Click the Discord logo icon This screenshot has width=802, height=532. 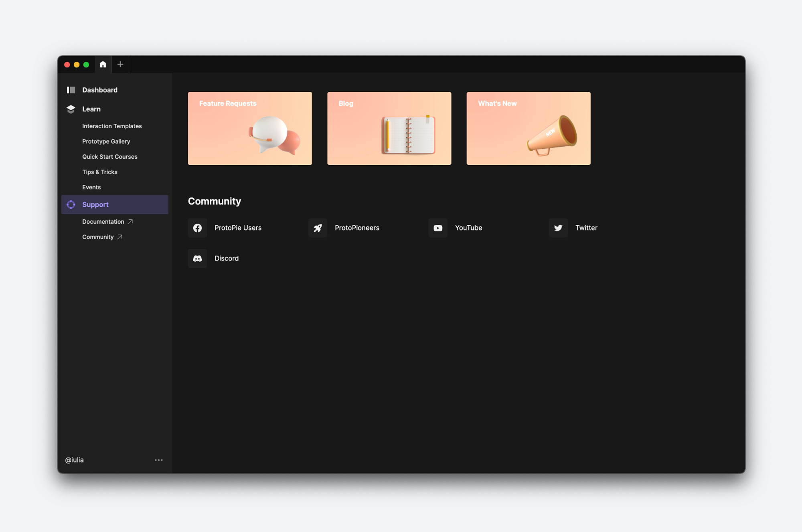click(197, 259)
